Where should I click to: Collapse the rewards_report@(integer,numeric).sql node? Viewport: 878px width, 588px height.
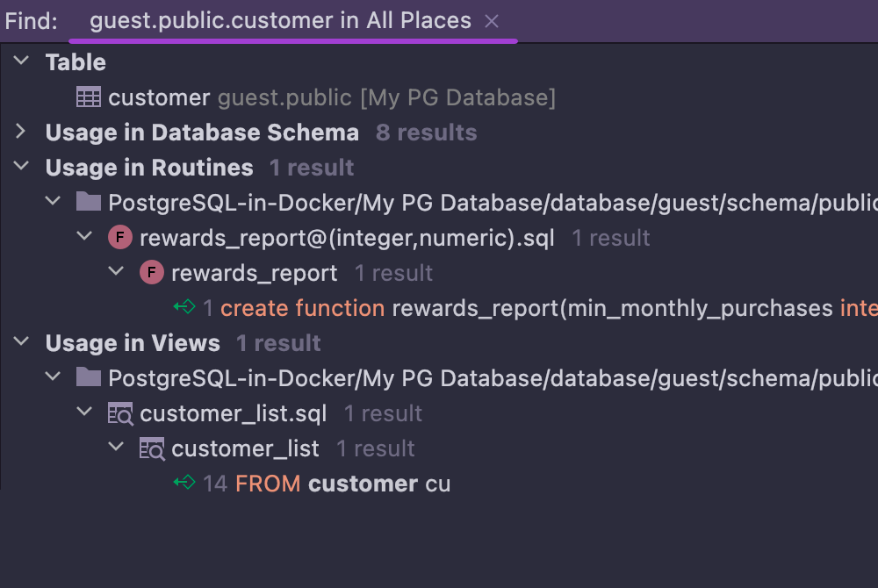[84, 238]
